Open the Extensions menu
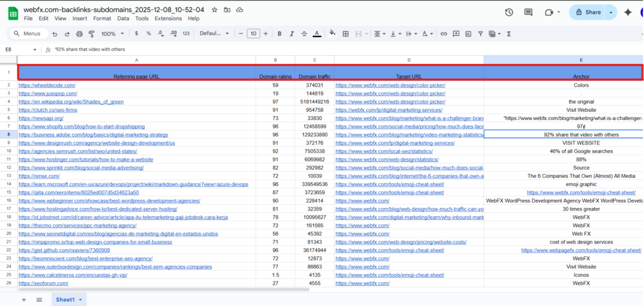 coord(168,18)
